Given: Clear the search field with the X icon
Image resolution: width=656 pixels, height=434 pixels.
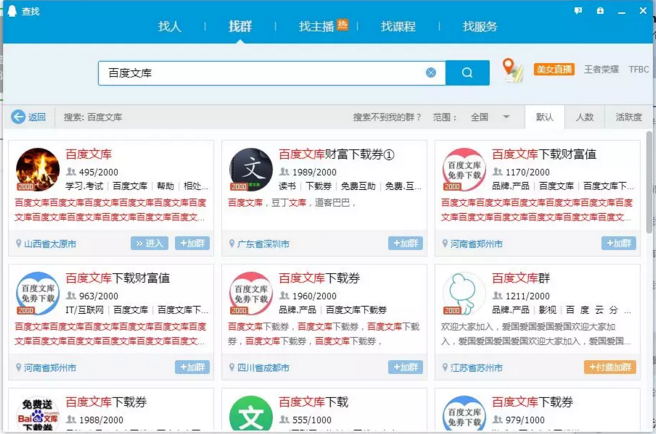Looking at the screenshot, I should (x=431, y=73).
